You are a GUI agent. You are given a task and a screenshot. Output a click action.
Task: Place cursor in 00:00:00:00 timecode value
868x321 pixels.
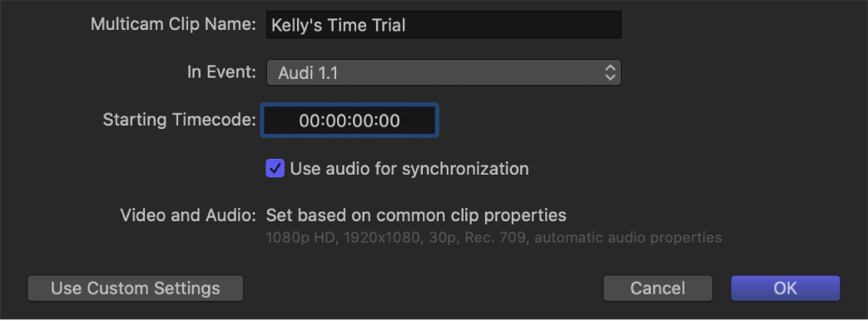pos(350,121)
